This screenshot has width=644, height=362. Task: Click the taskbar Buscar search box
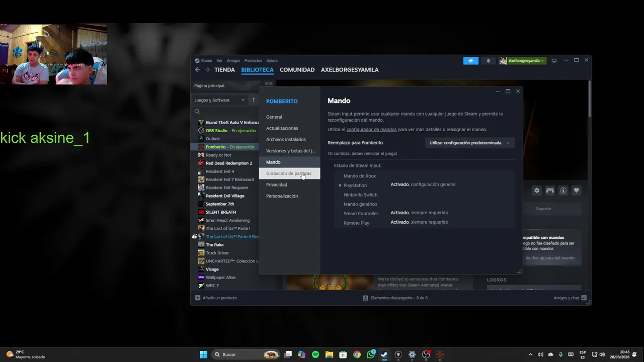(246, 354)
